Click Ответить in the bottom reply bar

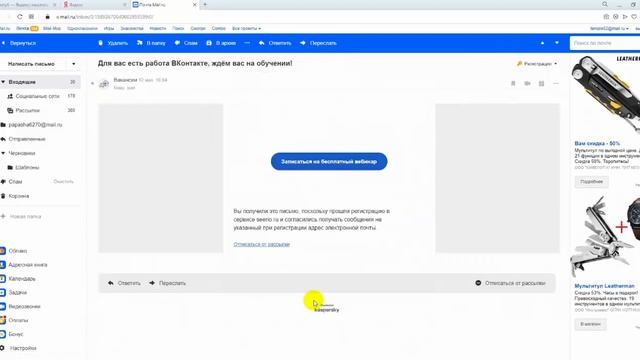click(x=124, y=283)
